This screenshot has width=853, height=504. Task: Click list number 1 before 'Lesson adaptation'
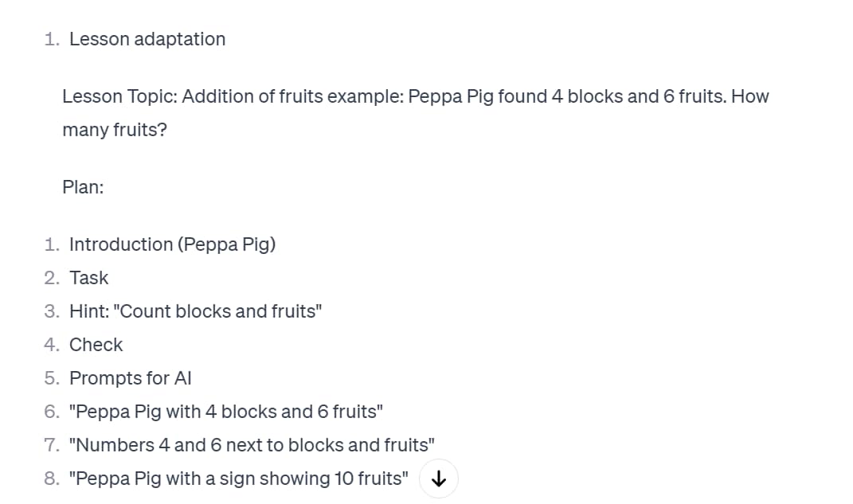tap(52, 39)
